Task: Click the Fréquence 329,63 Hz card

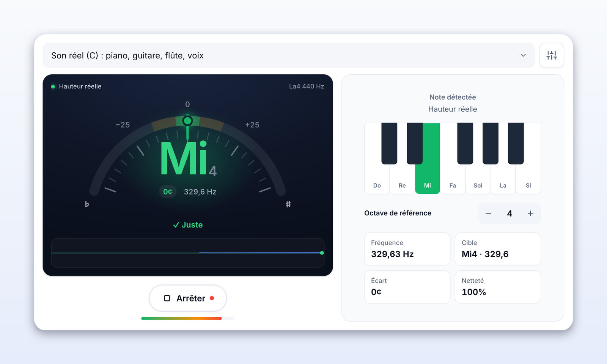Action: (x=407, y=249)
